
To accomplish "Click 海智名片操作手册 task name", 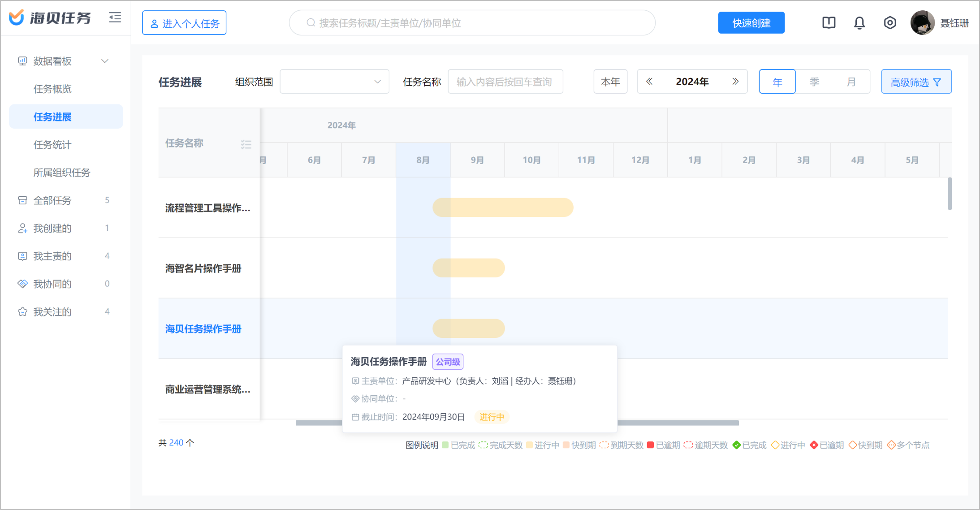I will click(203, 268).
